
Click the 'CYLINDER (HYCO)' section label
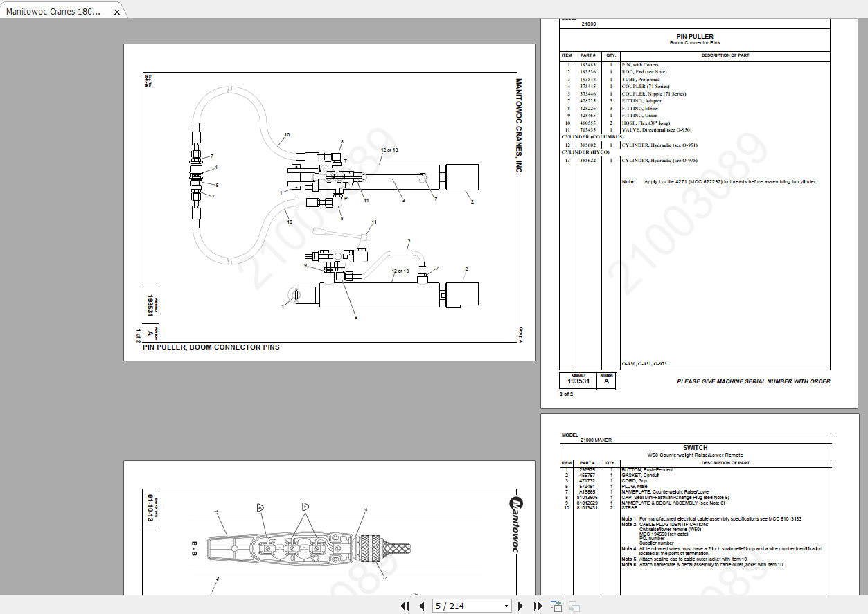[585, 152]
